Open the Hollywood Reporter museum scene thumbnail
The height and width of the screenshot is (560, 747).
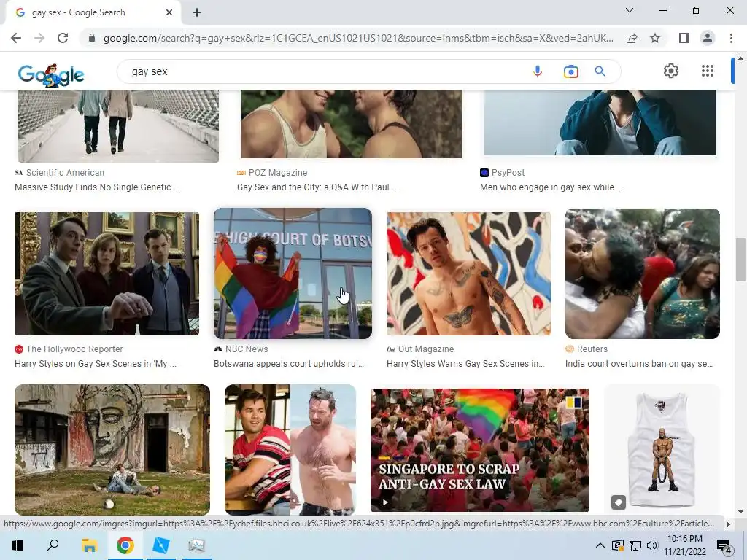pos(107,274)
